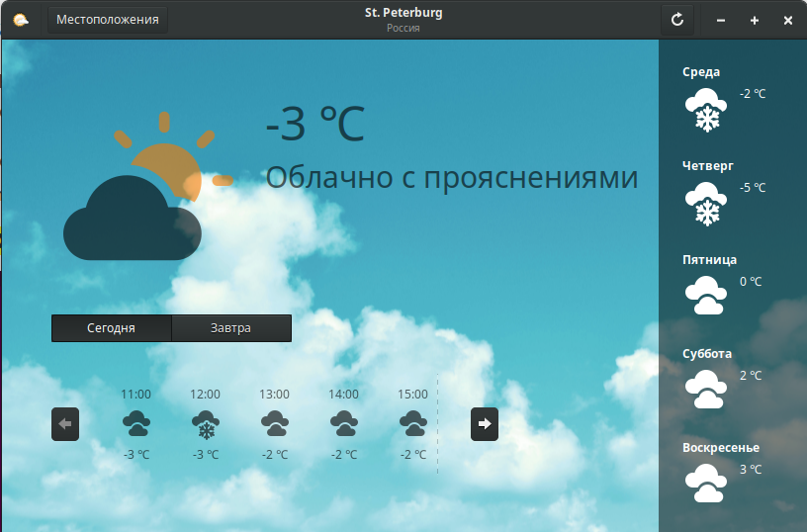Switch to the Завтра tab
This screenshot has height=532, width=807.
coord(231,328)
